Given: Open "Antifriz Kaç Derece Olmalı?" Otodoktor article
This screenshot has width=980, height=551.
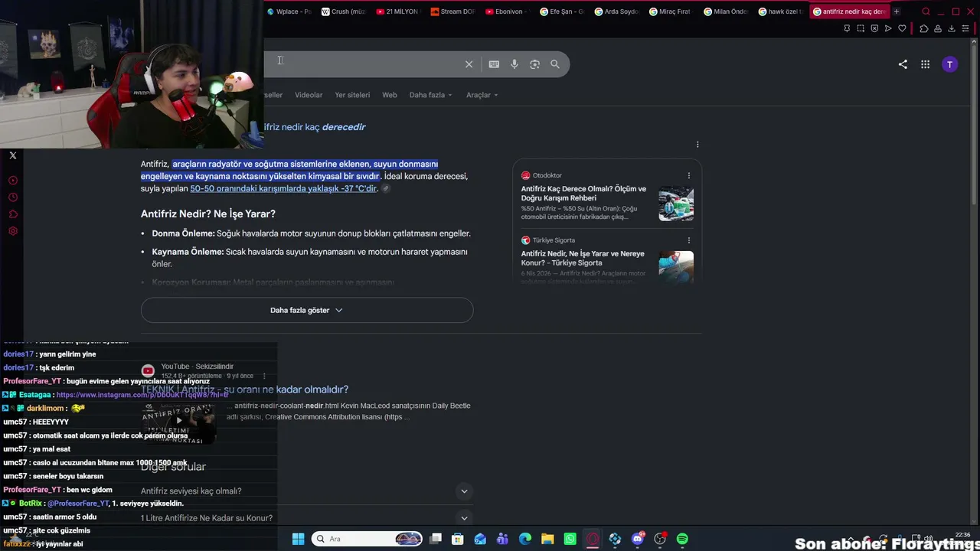Looking at the screenshot, I should pyautogui.click(x=583, y=194).
